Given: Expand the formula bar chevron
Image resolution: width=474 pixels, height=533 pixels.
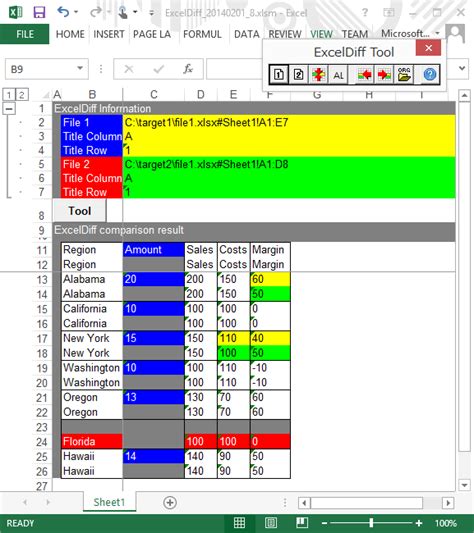Looking at the screenshot, I should [x=462, y=68].
